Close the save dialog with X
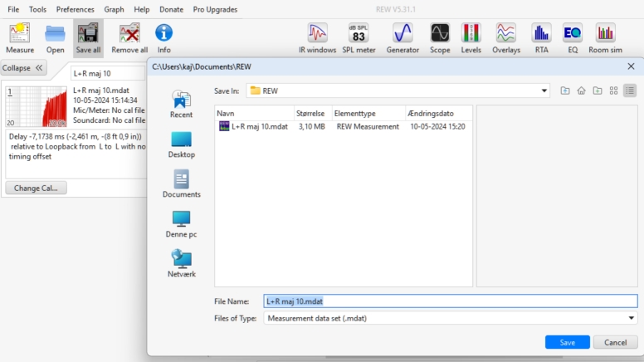Screen dimensions: 644x362 tap(631, 66)
